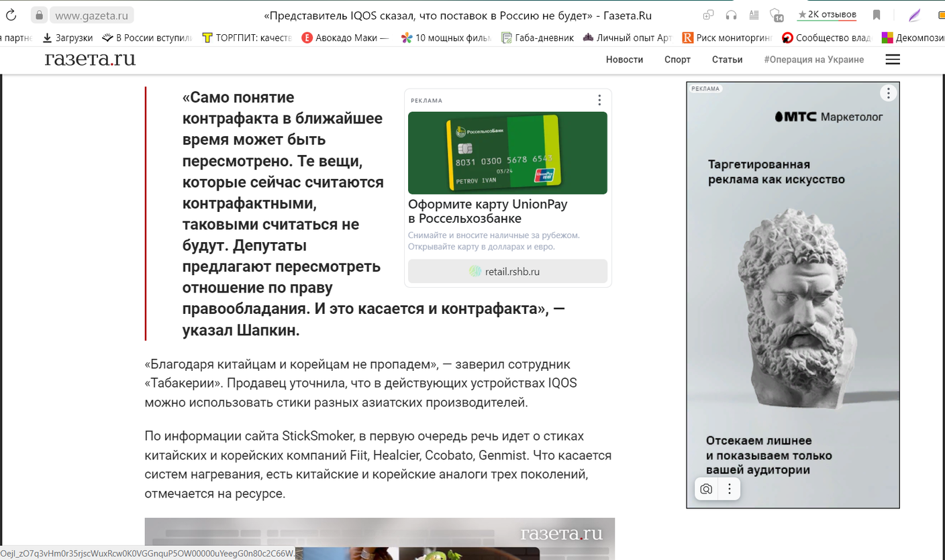945x560 pixels.
Task: Click Оформите карту UnionPay ad headline
Action: click(x=487, y=211)
